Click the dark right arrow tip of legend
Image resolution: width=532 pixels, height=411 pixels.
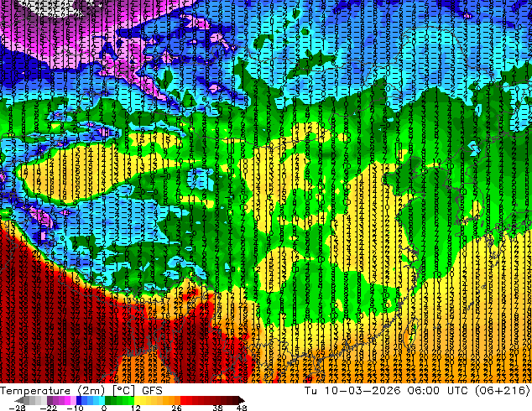click(241, 400)
